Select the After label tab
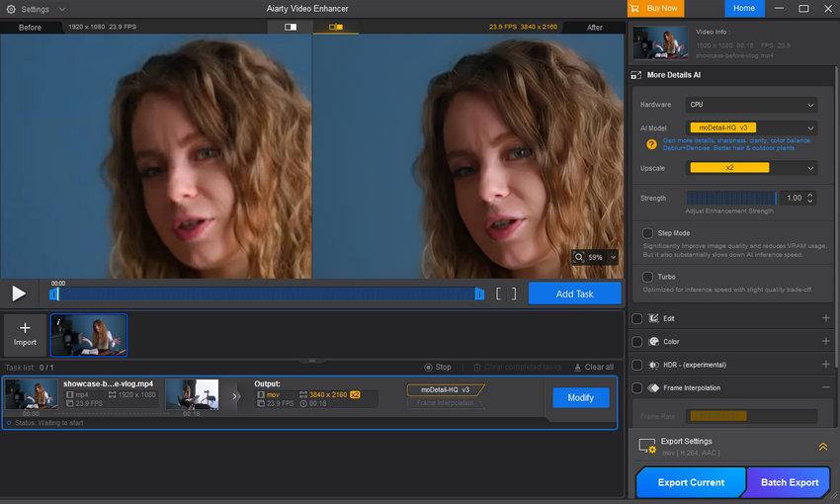 click(595, 28)
